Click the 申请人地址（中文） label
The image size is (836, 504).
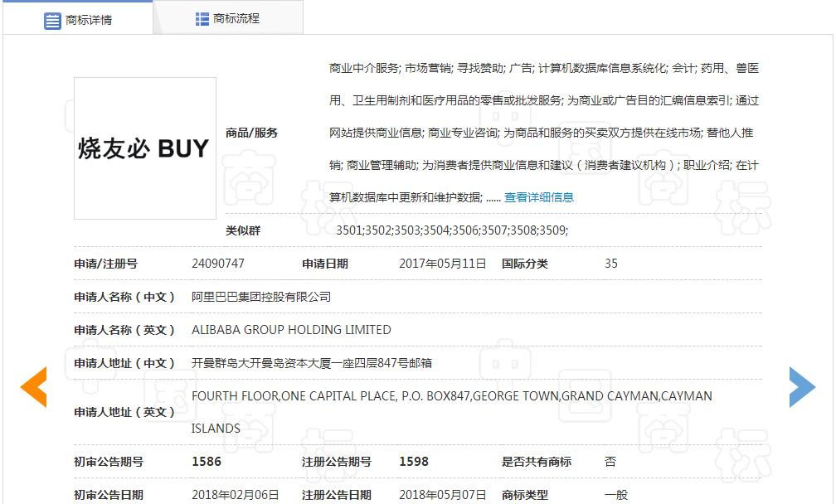click(124, 363)
